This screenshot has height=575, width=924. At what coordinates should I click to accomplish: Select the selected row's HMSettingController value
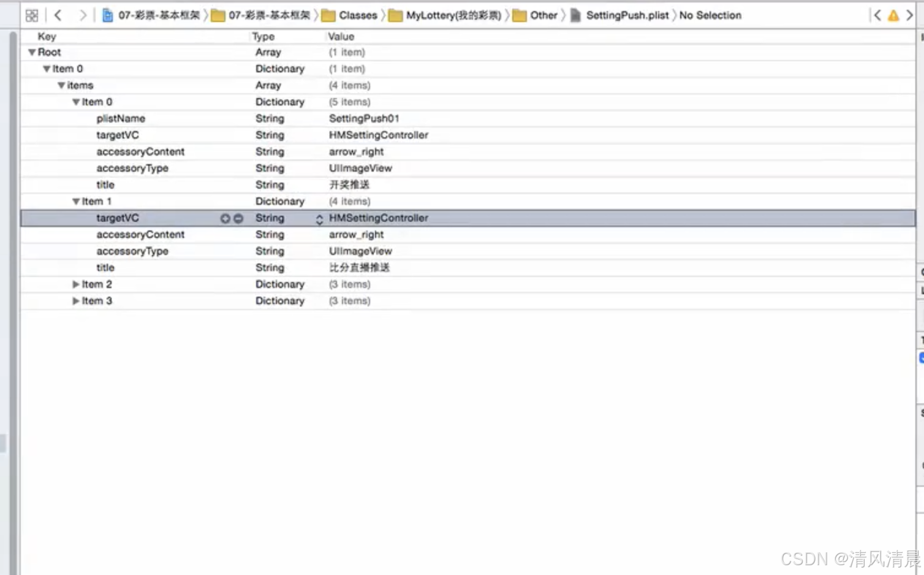pos(379,218)
